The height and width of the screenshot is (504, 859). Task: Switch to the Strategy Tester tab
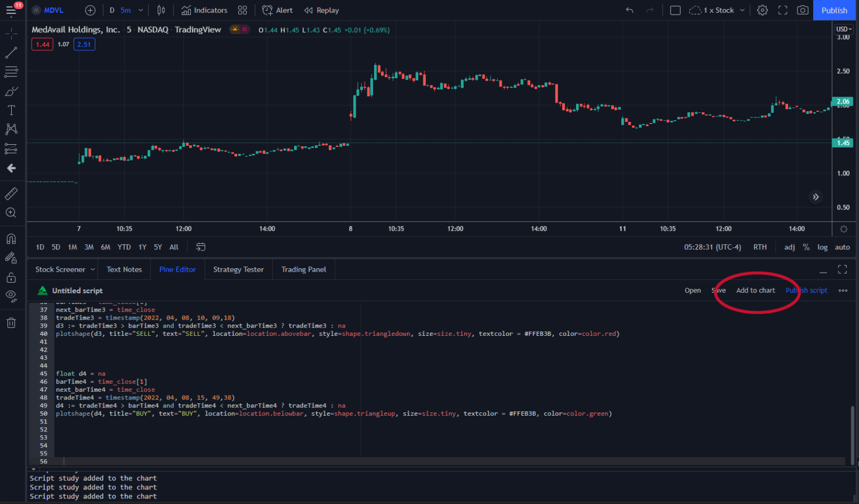pyautogui.click(x=238, y=269)
